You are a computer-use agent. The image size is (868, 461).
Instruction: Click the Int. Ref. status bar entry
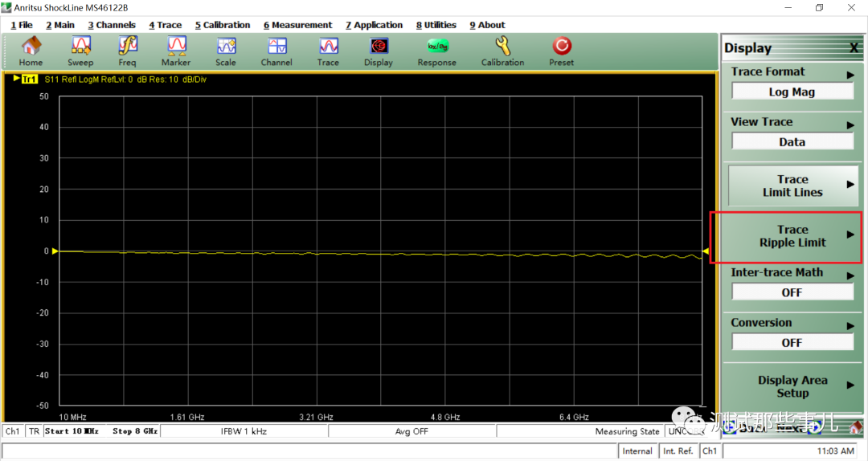point(678,451)
